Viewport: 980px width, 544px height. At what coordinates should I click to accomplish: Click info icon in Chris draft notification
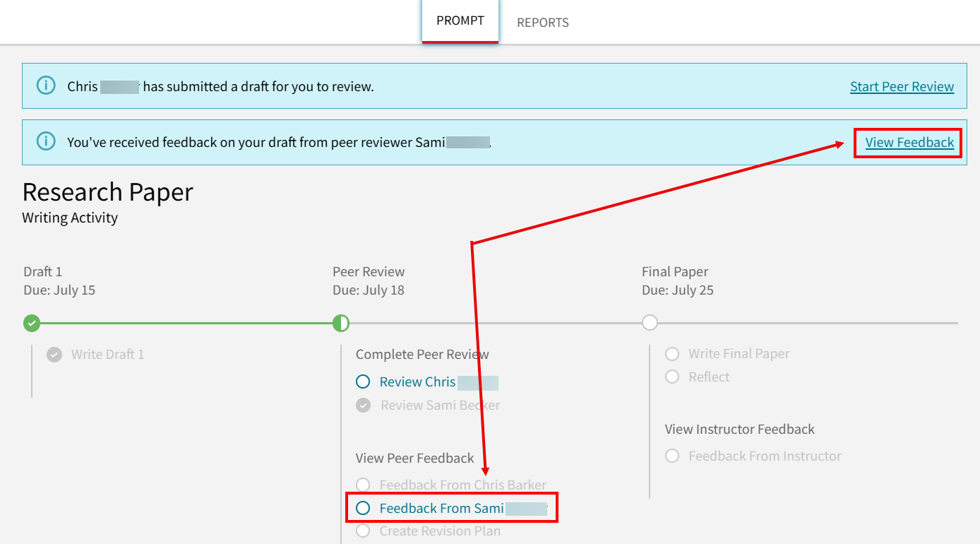click(x=46, y=86)
